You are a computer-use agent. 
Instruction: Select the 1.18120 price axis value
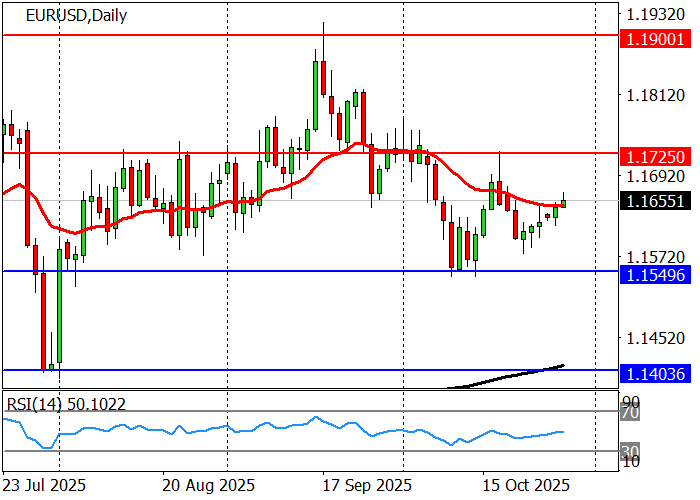pos(654,96)
